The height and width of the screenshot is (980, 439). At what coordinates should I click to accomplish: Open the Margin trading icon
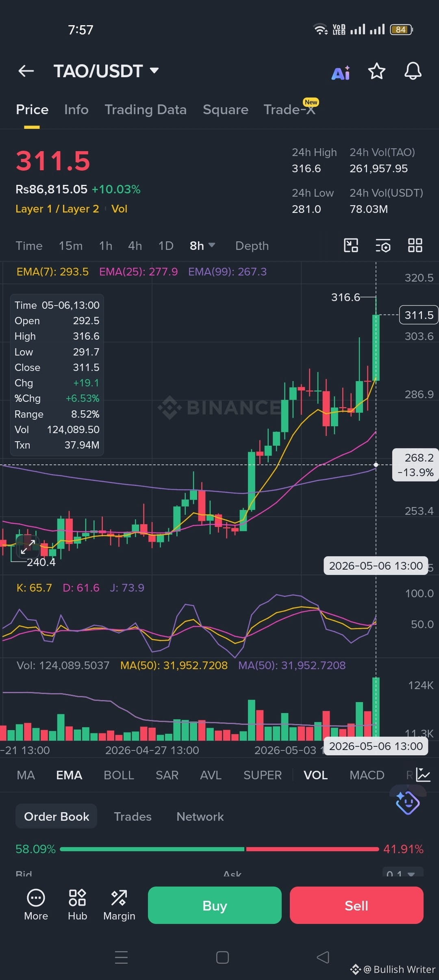[119, 905]
